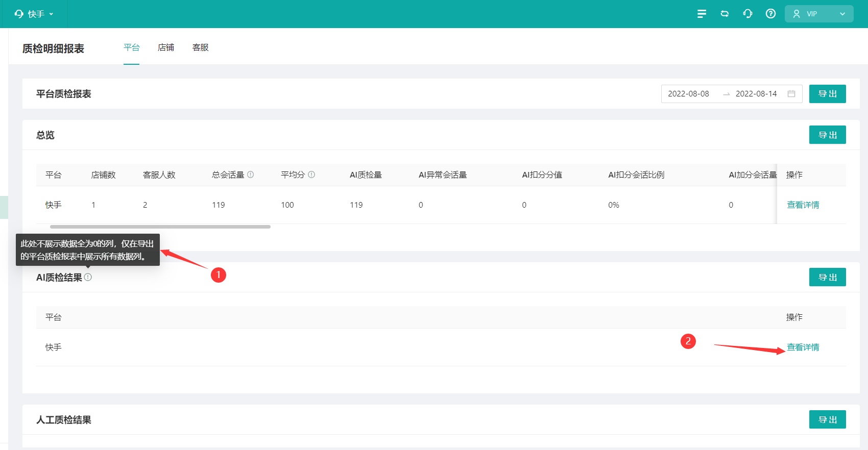Click the AI扣分会话比例 column header
This screenshot has width=868, height=450.
point(636,174)
